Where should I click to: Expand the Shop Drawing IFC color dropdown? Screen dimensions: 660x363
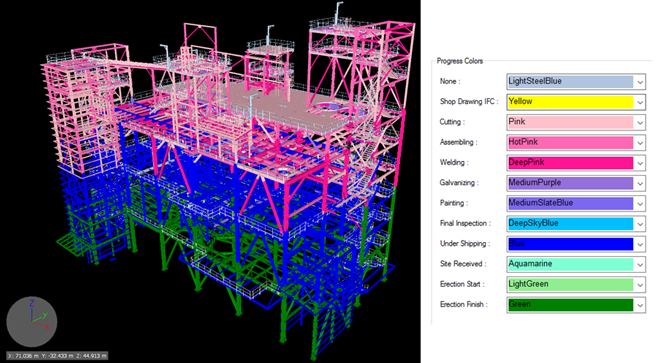click(x=640, y=102)
